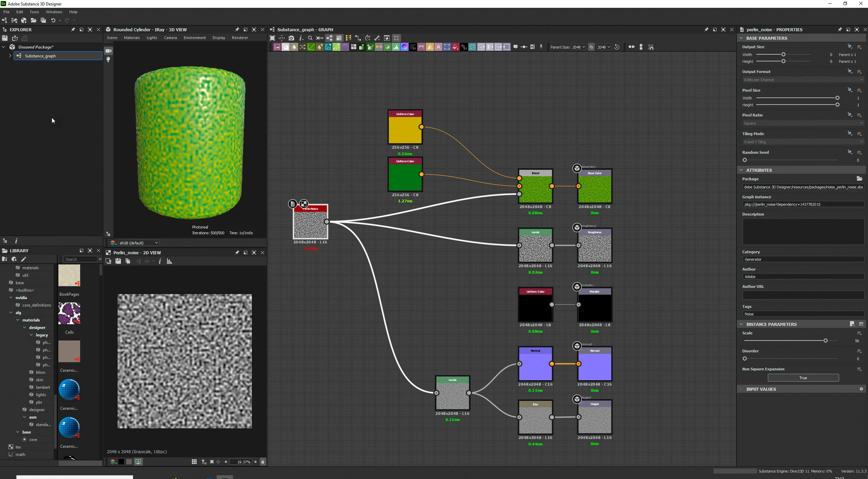The height and width of the screenshot is (479, 868).
Task: Add an HSL color wheel node
Action: (x=404, y=47)
